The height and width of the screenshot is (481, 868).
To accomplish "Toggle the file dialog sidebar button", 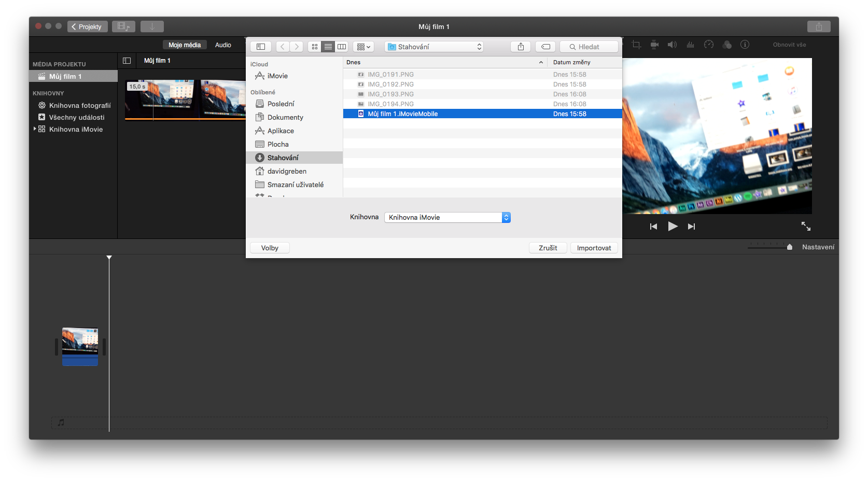I will 261,47.
